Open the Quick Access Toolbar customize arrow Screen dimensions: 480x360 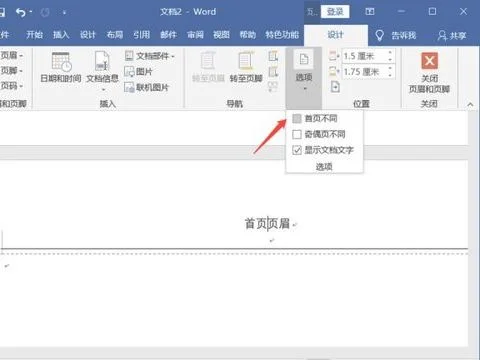64,13
